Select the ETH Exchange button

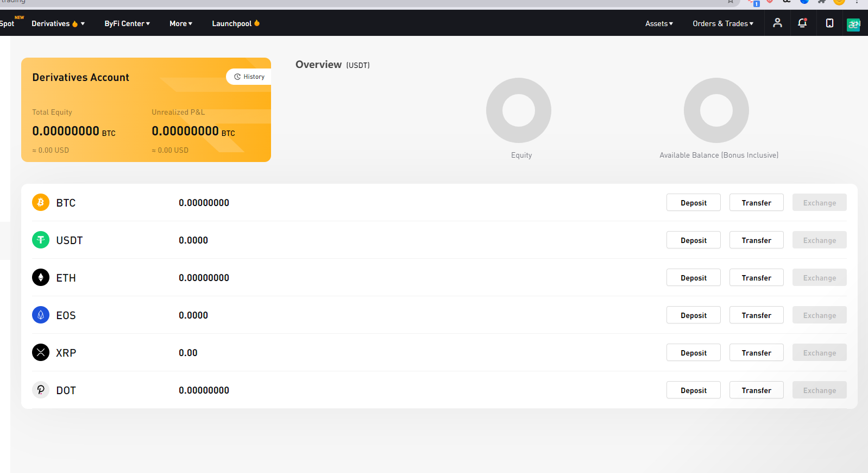(x=820, y=277)
